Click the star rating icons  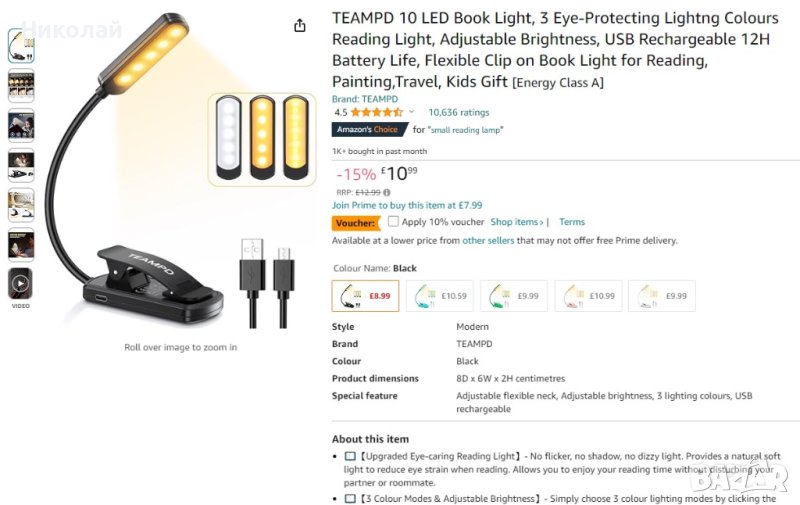tap(376, 113)
